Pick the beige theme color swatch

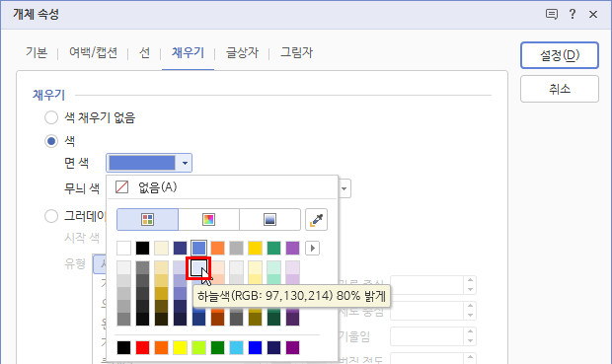tap(161, 249)
